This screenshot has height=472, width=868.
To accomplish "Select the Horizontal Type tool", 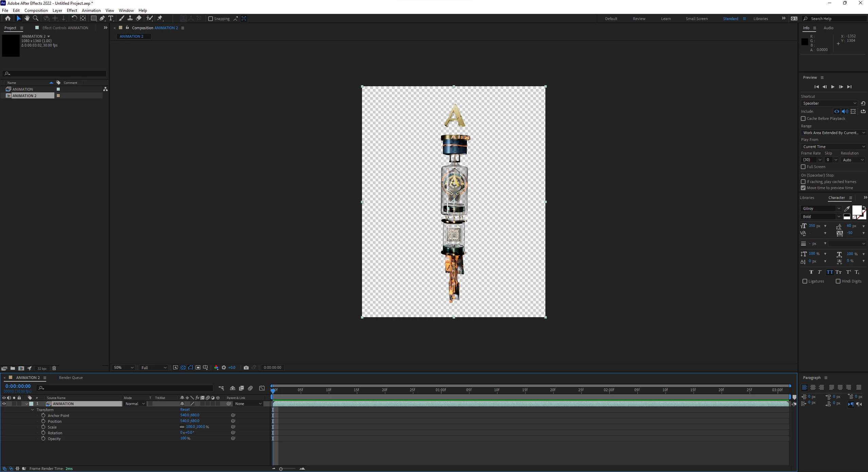I will click(111, 18).
